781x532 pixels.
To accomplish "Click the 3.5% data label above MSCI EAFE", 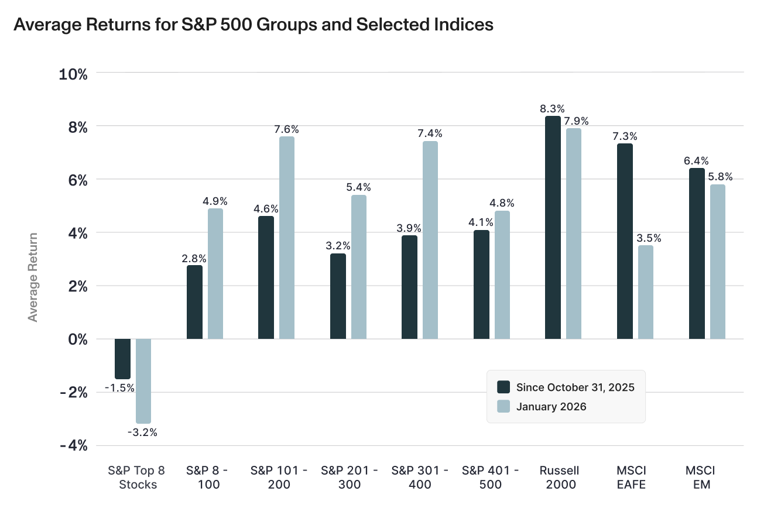I will point(649,238).
